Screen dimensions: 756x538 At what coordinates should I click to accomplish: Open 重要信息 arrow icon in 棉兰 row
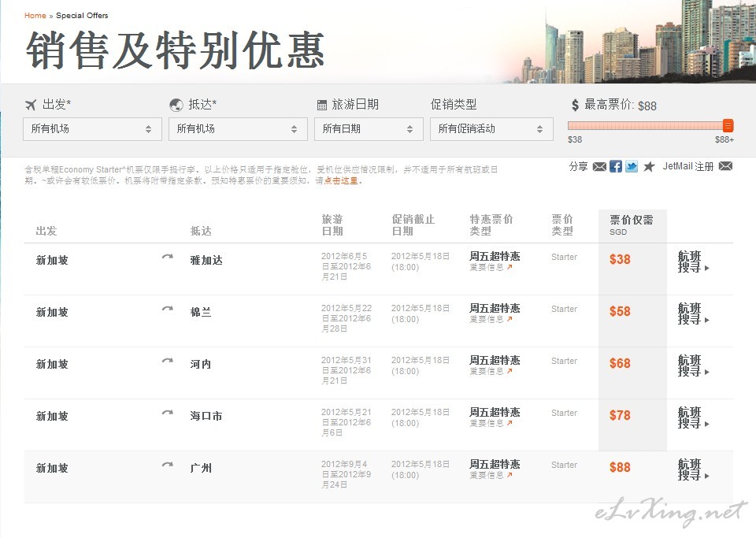[510, 320]
